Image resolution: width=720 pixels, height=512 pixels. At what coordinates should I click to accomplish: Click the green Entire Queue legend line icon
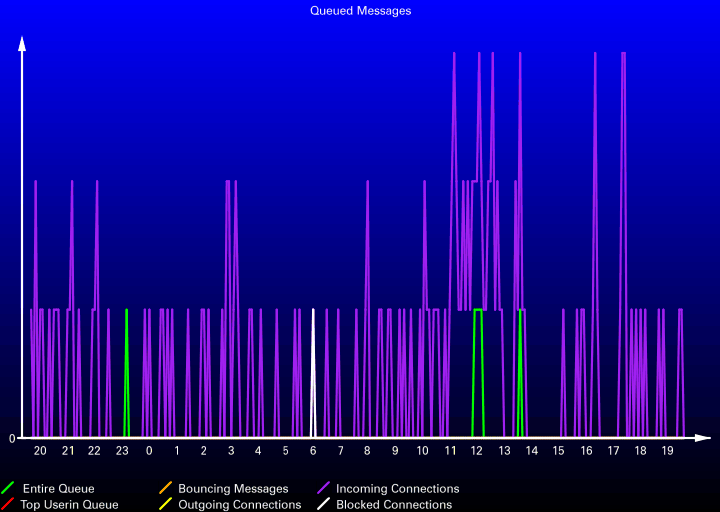[8, 489]
